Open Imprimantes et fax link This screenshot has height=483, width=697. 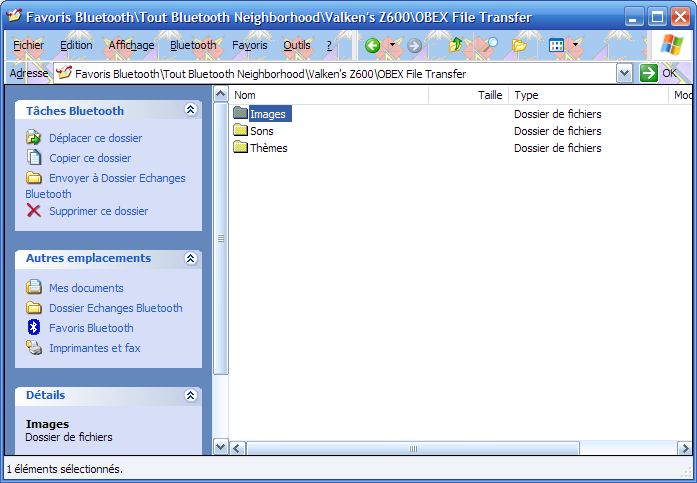click(95, 348)
